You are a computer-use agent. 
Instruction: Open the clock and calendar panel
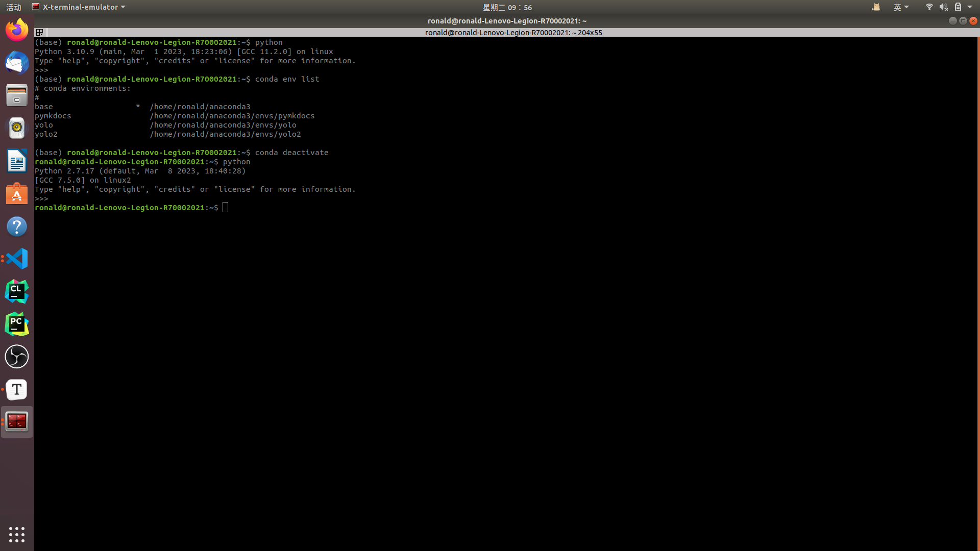(507, 7)
